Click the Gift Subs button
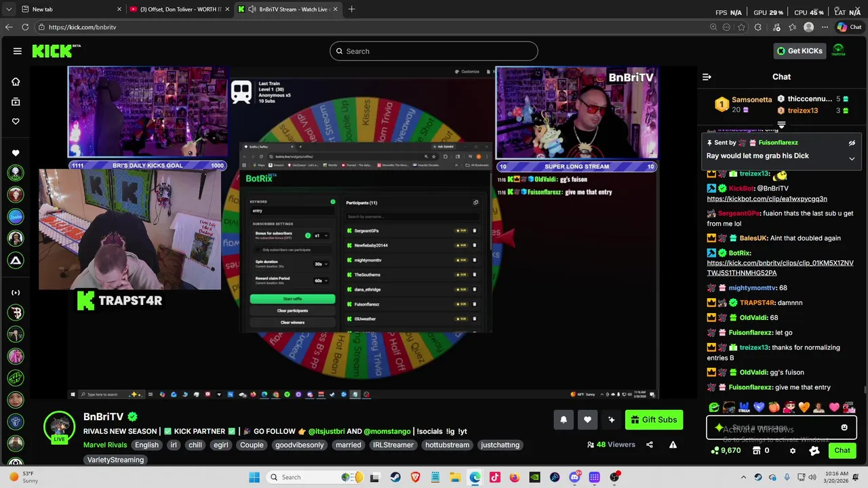 [654, 420]
